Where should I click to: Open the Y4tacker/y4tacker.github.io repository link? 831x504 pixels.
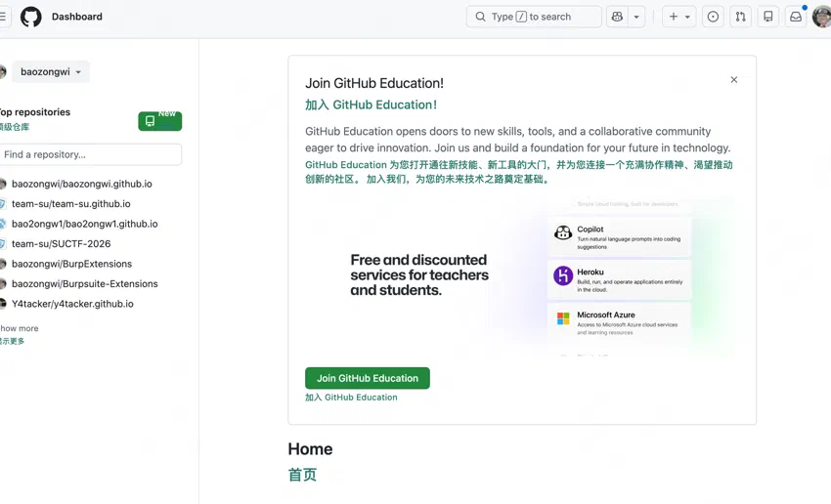[x=72, y=304]
